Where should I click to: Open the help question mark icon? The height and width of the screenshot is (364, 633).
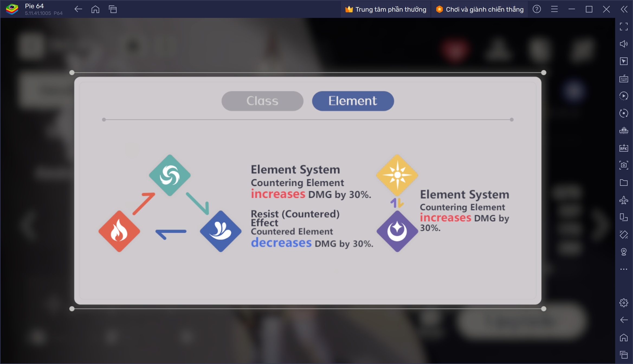(537, 9)
